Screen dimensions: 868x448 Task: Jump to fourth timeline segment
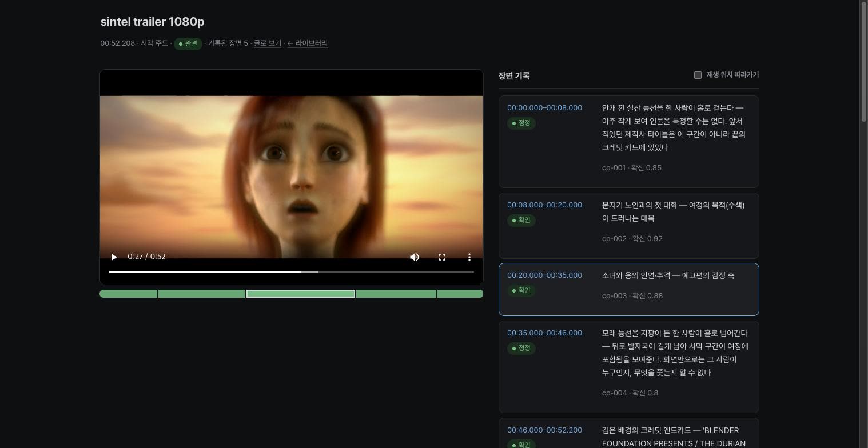[x=396, y=294]
